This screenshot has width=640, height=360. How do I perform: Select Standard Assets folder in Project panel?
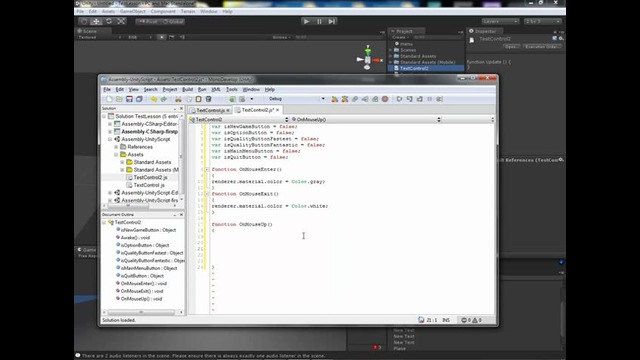(418, 56)
